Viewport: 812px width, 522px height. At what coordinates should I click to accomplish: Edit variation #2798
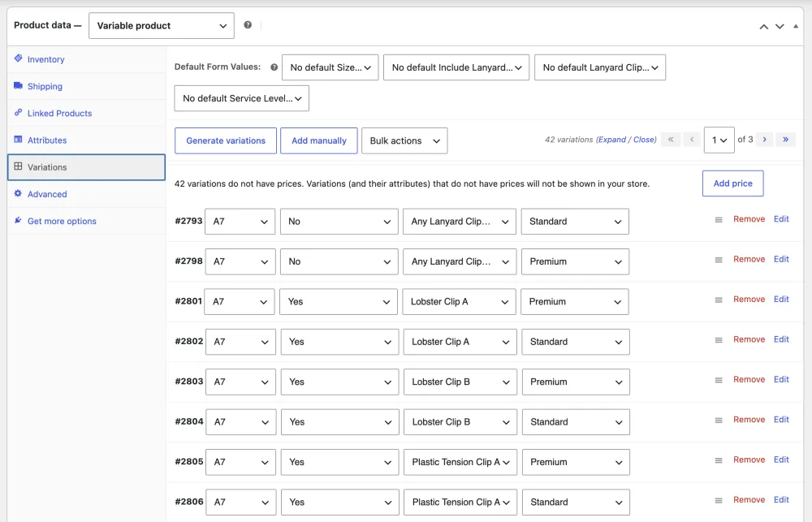[781, 259]
